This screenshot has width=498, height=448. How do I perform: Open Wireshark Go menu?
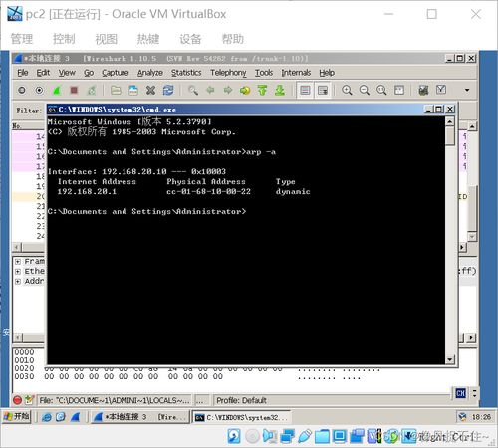click(x=89, y=73)
